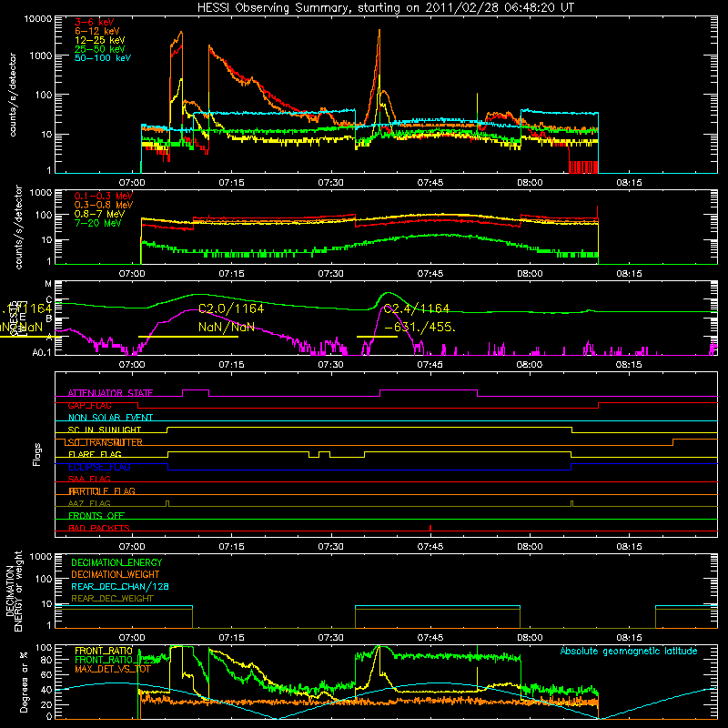Click the HESSI Observing Summary title text
Image resolution: width=728 pixels, height=728 pixels.
point(385,8)
